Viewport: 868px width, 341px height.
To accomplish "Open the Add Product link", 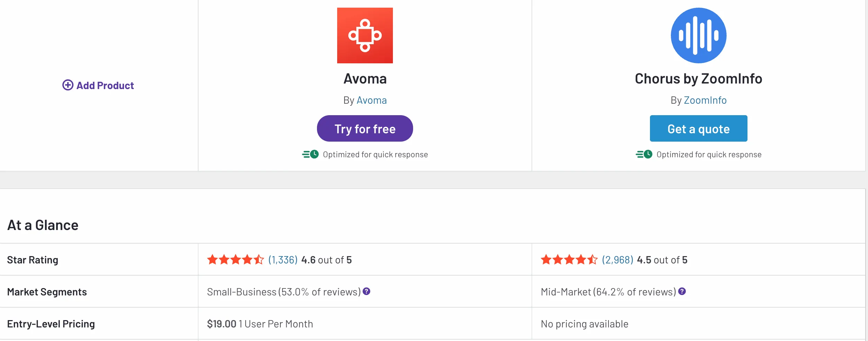I will pos(98,85).
